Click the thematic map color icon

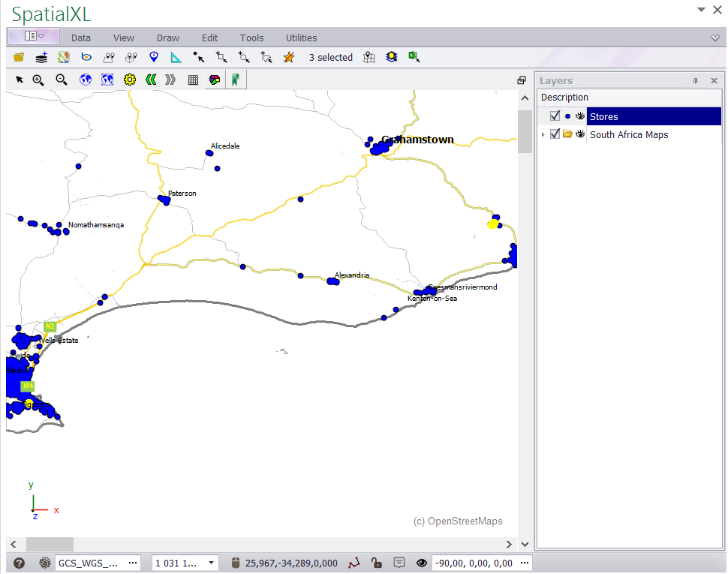click(214, 79)
